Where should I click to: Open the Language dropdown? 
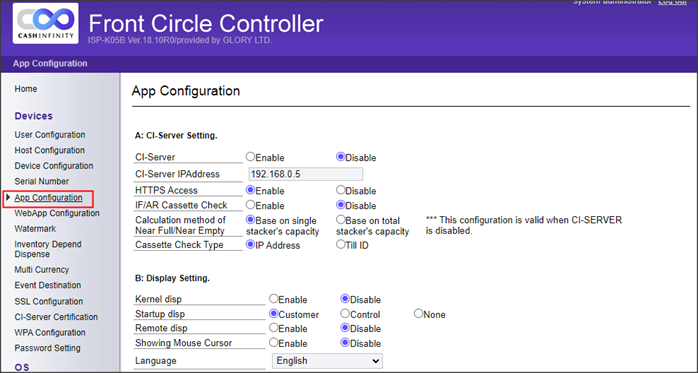[327, 361]
